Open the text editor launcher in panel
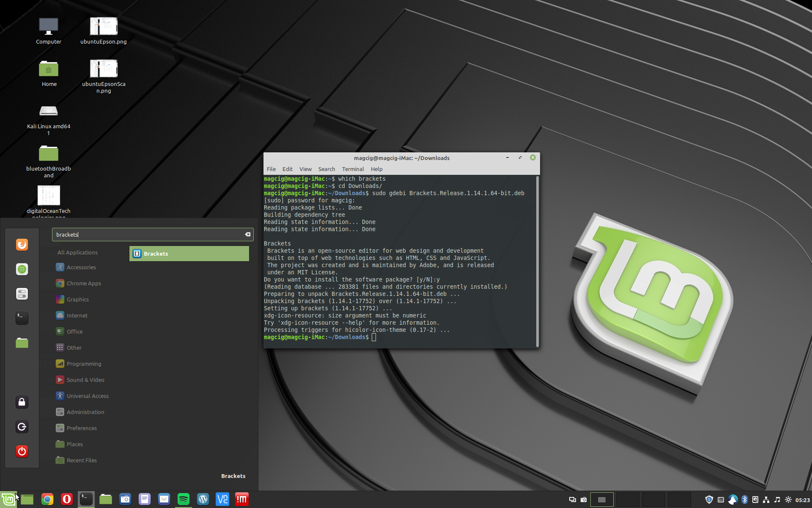The height and width of the screenshot is (508, 812). pyautogui.click(x=145, y=500)
